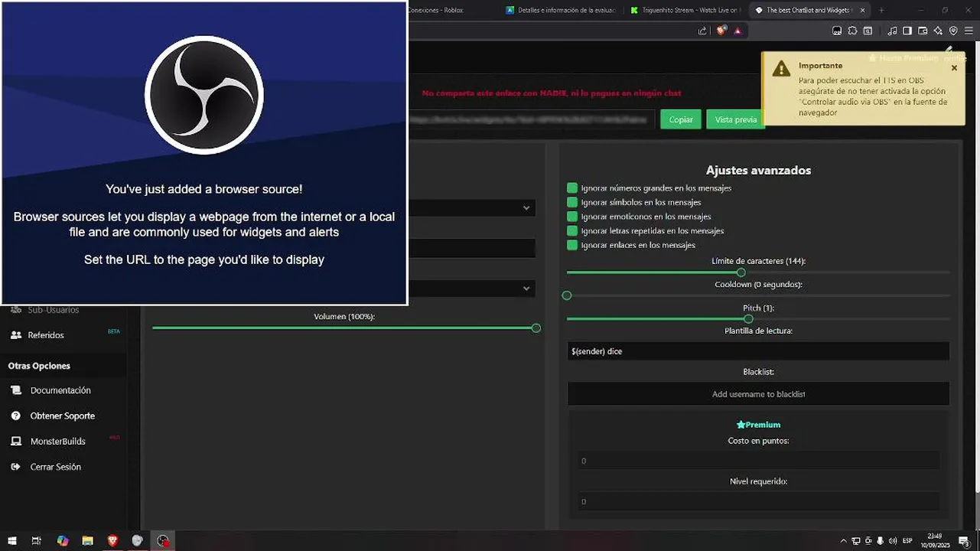The width and height of the screenshot is (980, 551).
Task: Click the Brave Shields lion icon in address bar
Action: click(721, 31)
